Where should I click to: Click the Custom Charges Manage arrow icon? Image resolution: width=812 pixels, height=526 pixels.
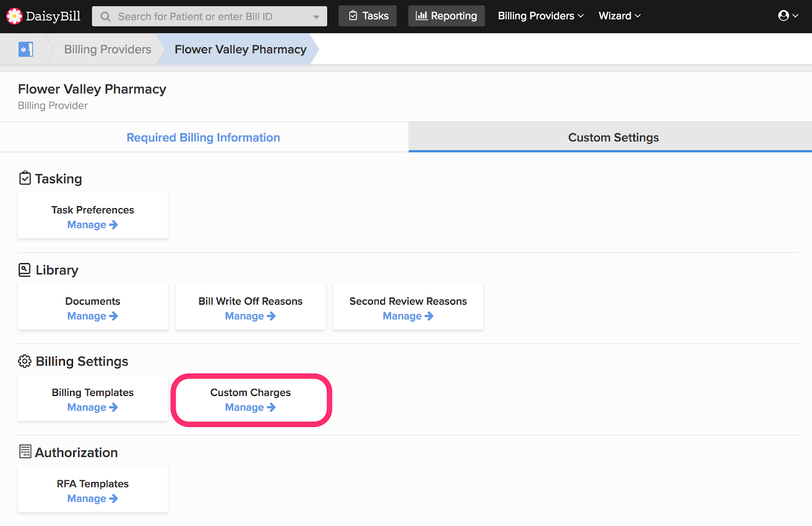tap(272, 407)
